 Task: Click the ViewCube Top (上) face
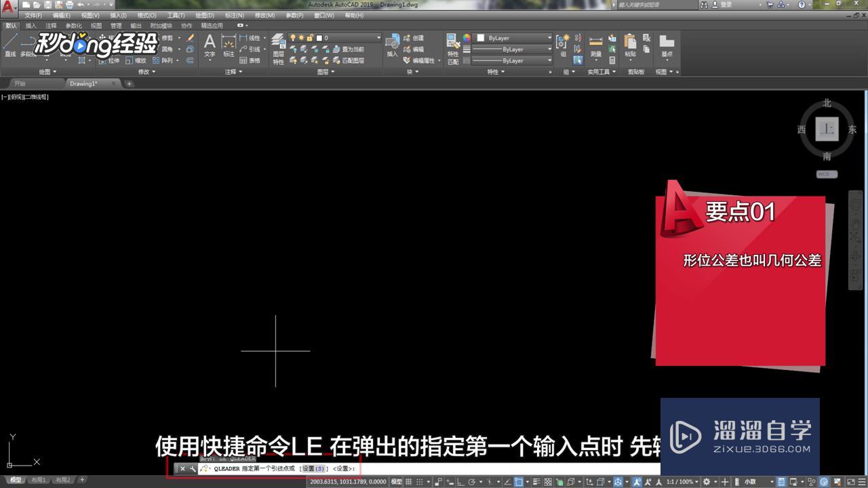pos(827,129)
